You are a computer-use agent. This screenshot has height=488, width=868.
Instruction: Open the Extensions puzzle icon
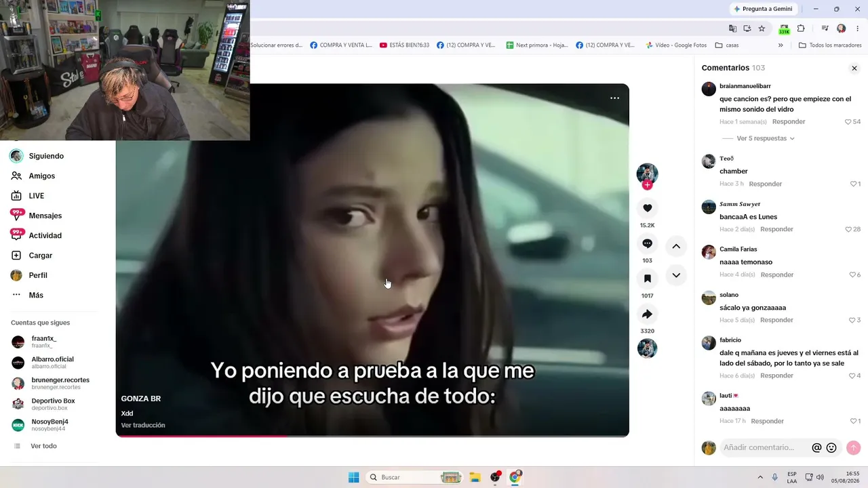coord(801,28)
